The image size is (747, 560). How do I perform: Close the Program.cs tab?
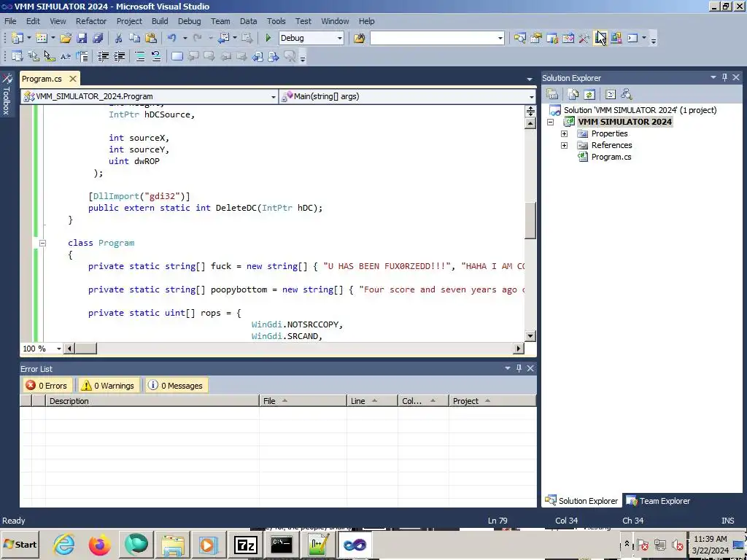tap(72, 79)
